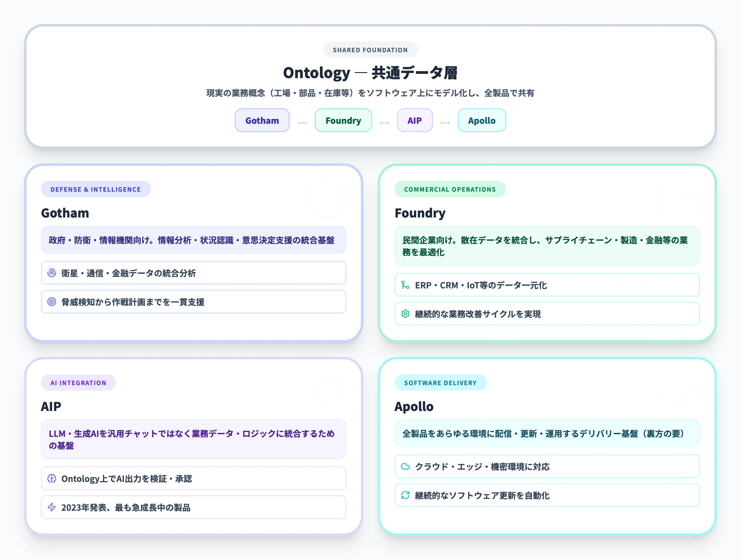Viewport: 741px width, 560px height.
Task: Click the threat detection target icon
Action: [52, 302]
